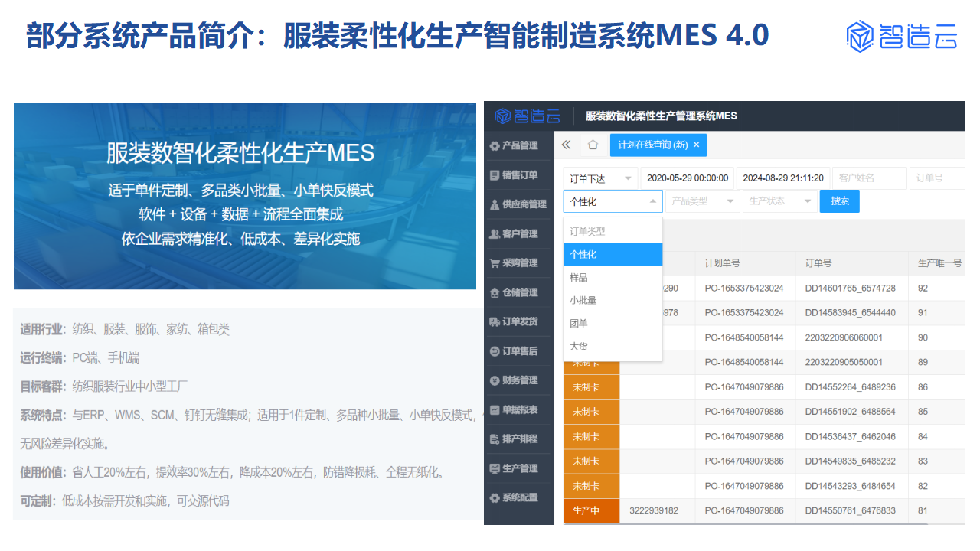Open the 系统配置 menu

[518, 497]
